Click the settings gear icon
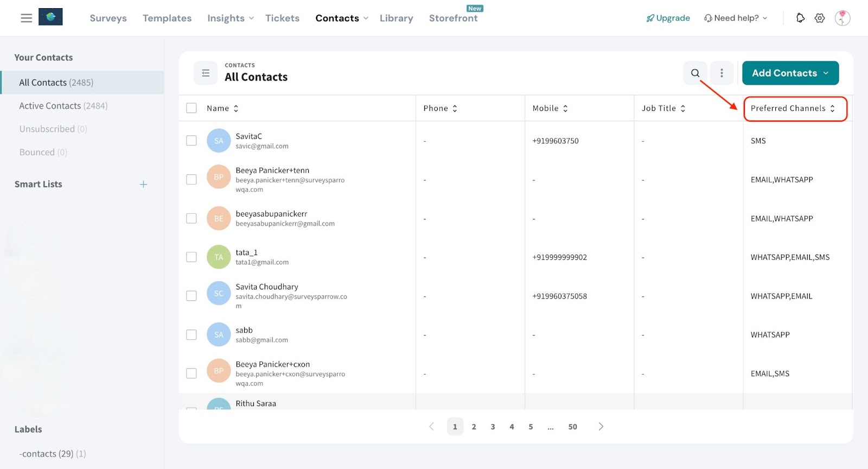Screen dimensions: 868x469 pyautogui.click(x=820, y=18)
